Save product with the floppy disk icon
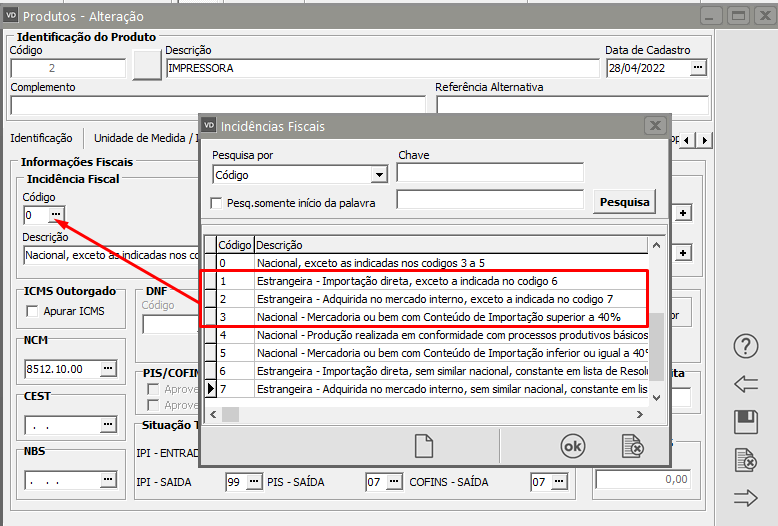Image resolution: width=778 pixels, height=526 pixels. 745,422
